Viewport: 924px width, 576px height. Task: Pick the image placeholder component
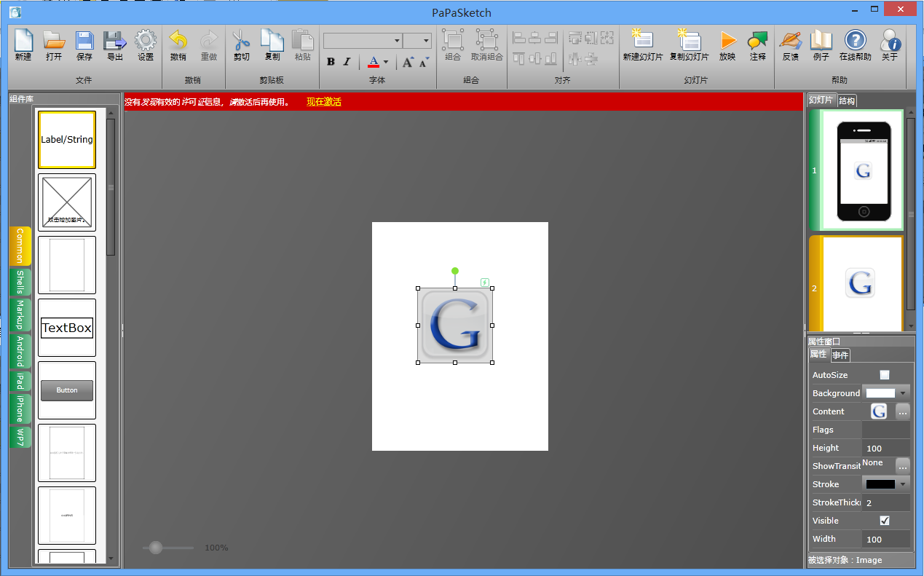click(x=67, y=202)
